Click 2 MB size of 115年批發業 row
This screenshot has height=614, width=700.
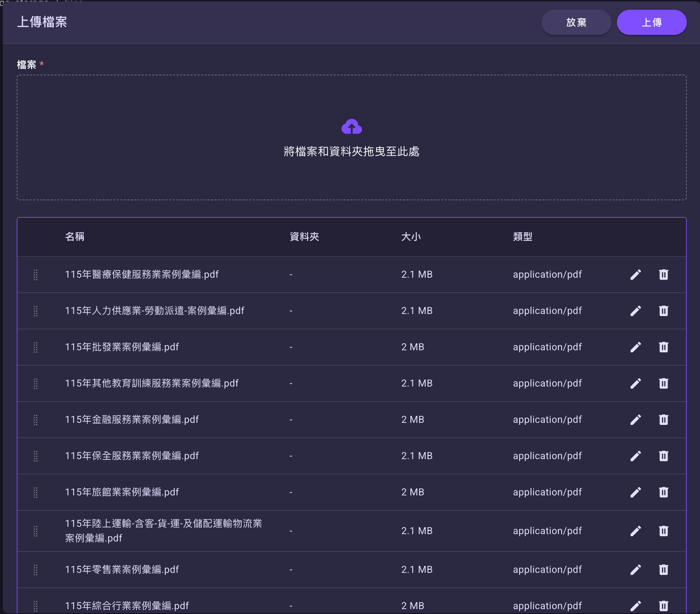[412, 347]
